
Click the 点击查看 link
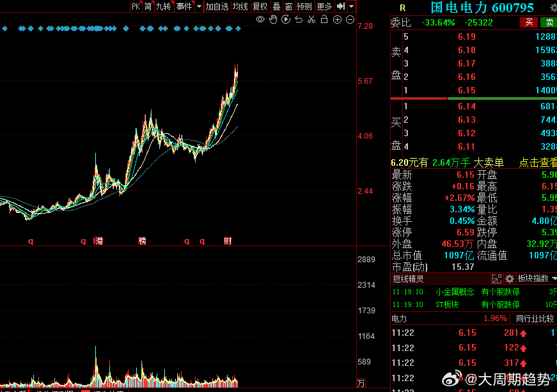[x=538, y=162]
